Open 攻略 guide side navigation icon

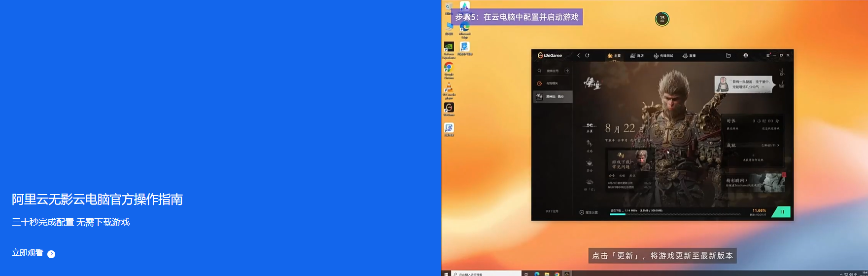[590, 146]
